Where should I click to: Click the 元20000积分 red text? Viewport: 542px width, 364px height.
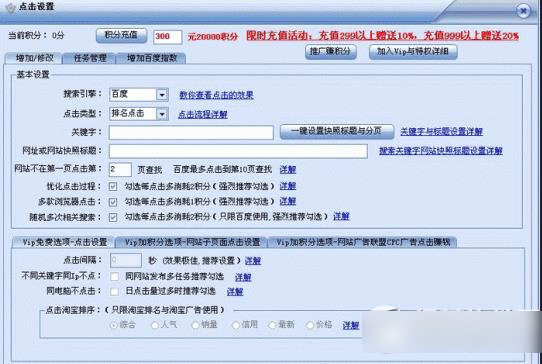213,37
